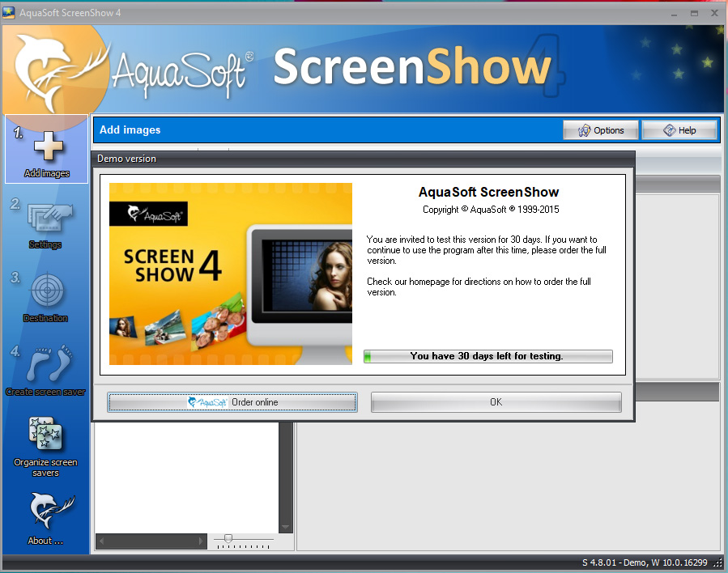Click vertical scrollbar down arrow
Viewport: 728px width, 573px height.
tap(286, 527)
